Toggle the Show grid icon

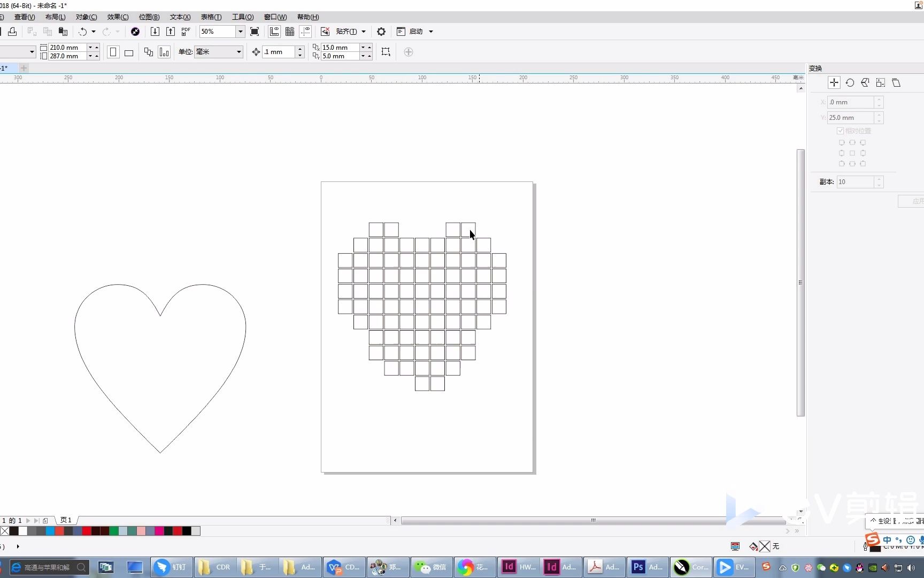click(x=290, y=32)
